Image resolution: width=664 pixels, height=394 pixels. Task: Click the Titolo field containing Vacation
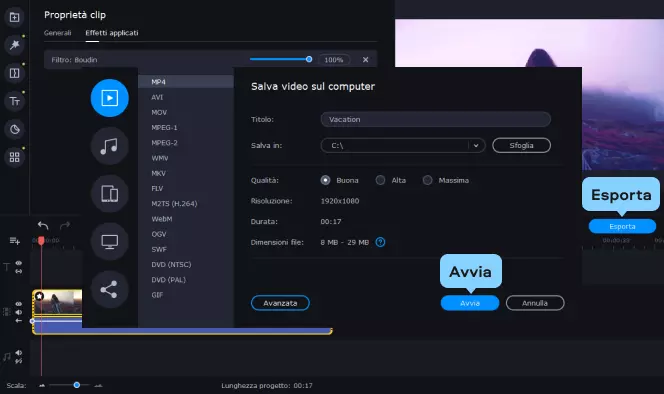point(436,119)
